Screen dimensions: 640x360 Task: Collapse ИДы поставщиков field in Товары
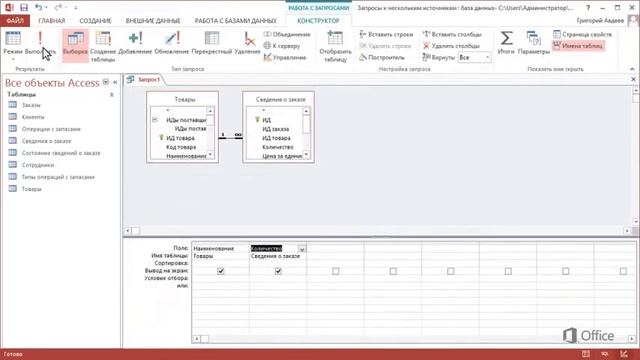click(155, 120)
